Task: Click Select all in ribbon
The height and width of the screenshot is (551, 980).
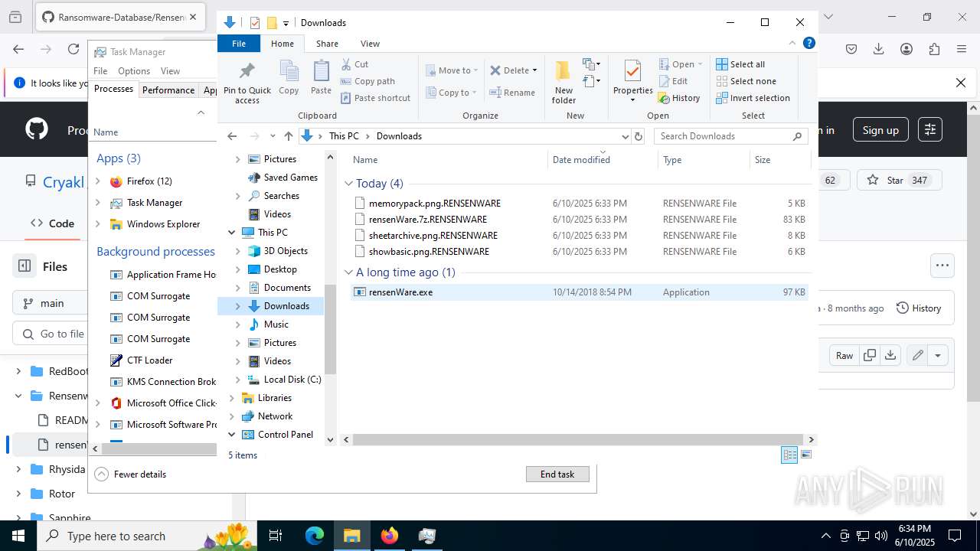Action: click(x=740, y=64)
